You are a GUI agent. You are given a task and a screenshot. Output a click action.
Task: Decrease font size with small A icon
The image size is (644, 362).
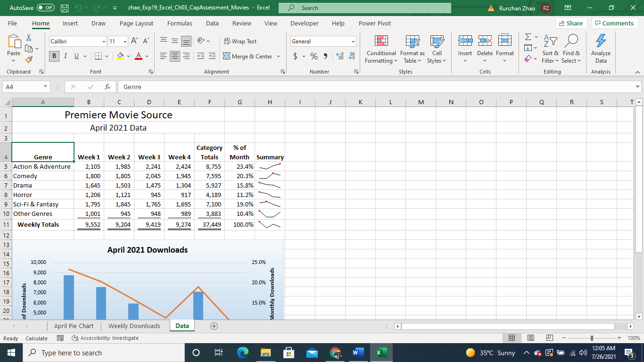[146, 41]
